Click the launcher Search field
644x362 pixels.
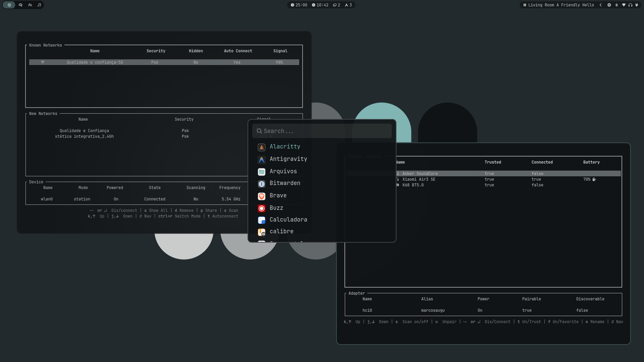(x=322, y=131)
